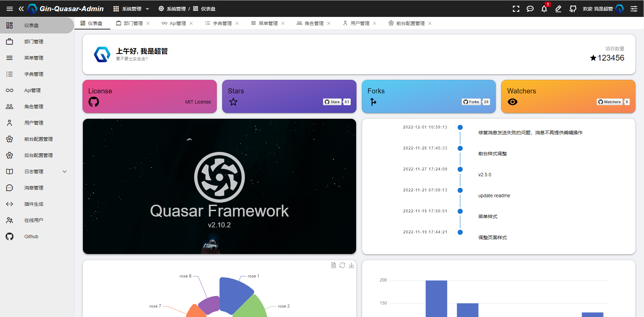Screen dimensions: 644x317
Task: Open the rose chart data view icon
Action: [x=333, y=265]
